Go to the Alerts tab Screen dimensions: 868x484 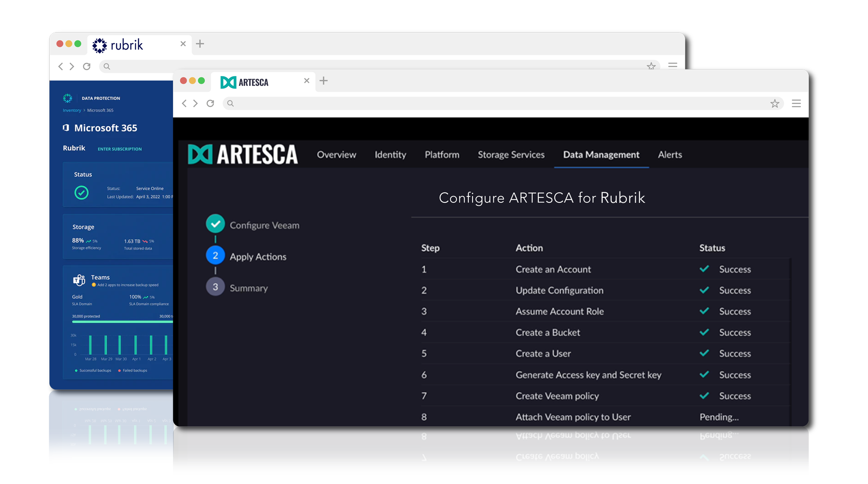click(x=670, y=155)
